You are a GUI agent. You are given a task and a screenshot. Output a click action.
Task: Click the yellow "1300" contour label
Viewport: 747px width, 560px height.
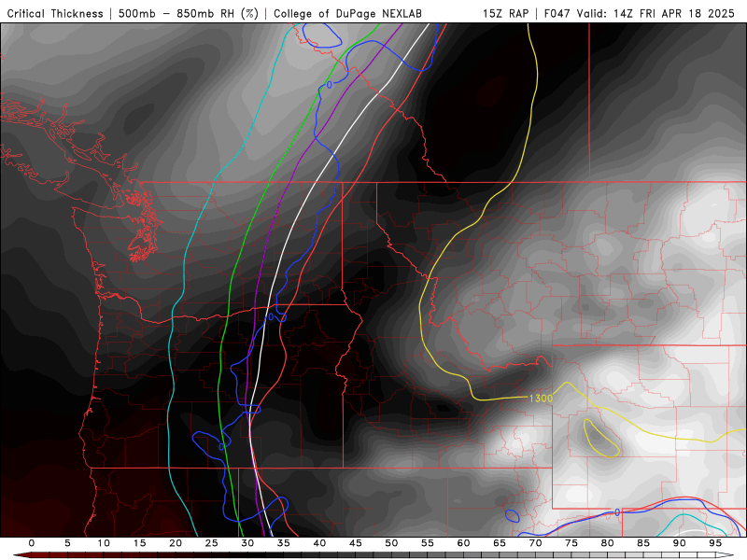coord(541,399)
